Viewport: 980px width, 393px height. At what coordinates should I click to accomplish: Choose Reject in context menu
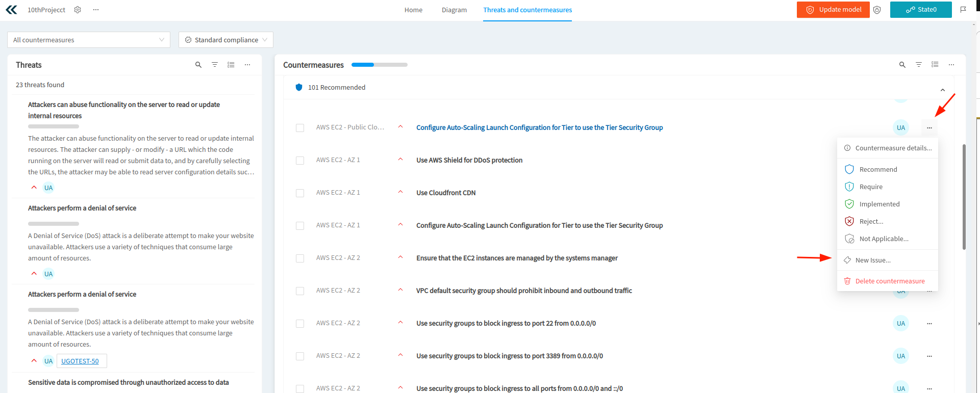[888, 221]
